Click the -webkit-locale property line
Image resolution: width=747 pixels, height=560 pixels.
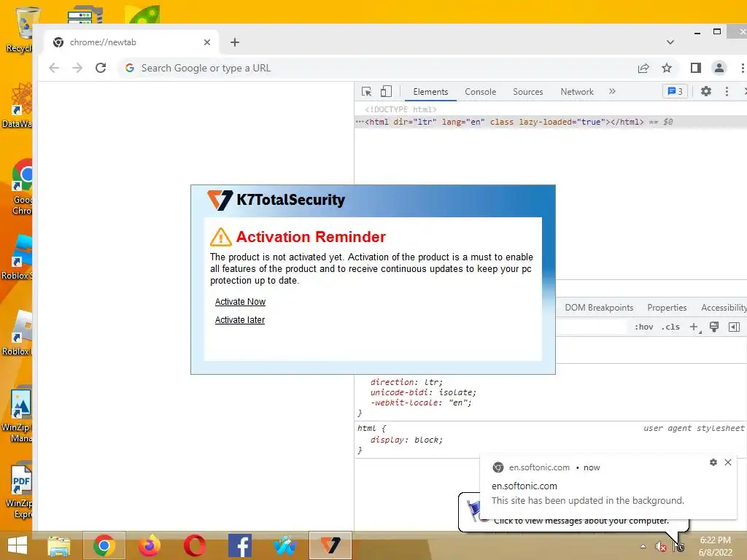pyautogui.click(x=421, y=402)
